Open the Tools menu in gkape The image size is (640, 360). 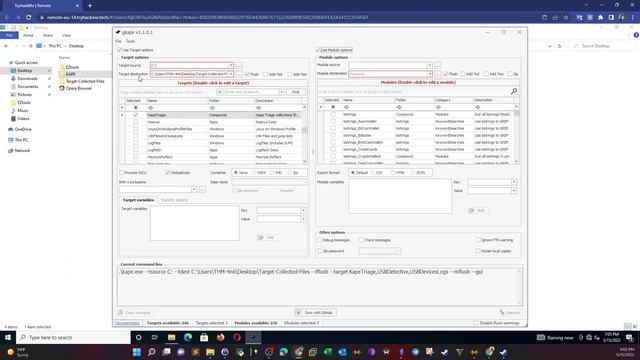130,41
